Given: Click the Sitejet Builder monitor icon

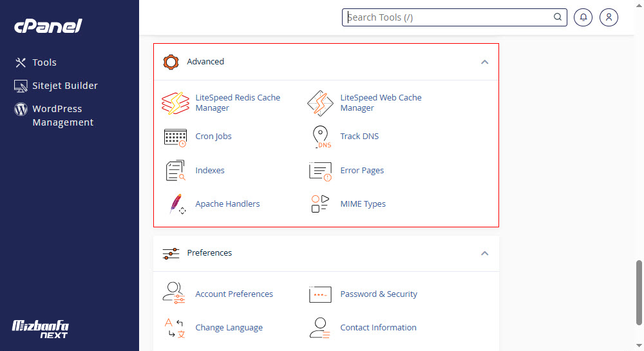Looking at the screenshot, I should pos(21,86).
